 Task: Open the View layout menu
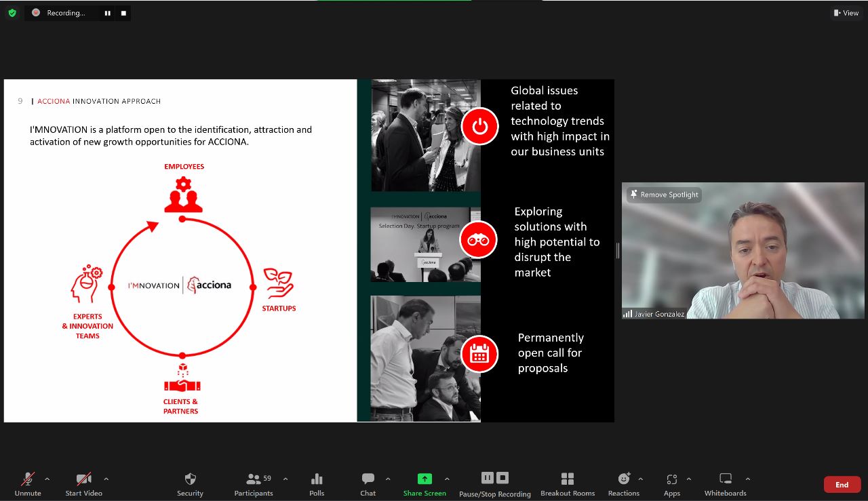pyautogui.click(x=846, y=13)
